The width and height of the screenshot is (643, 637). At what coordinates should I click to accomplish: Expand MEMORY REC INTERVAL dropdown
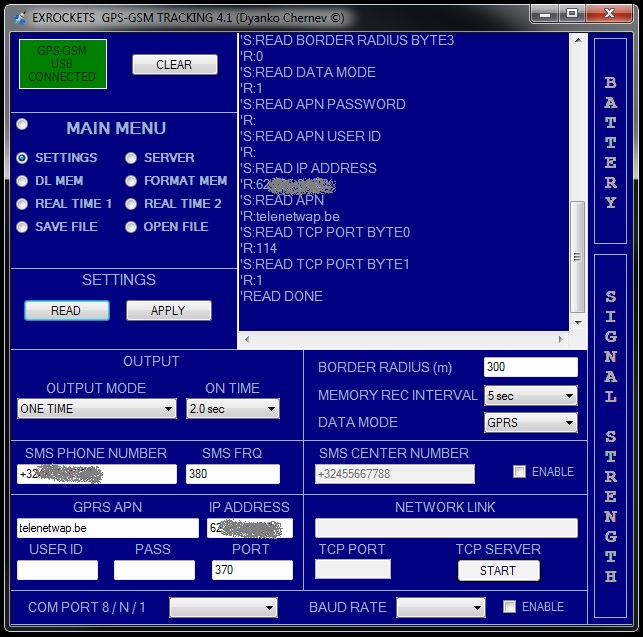click(531, 396)
